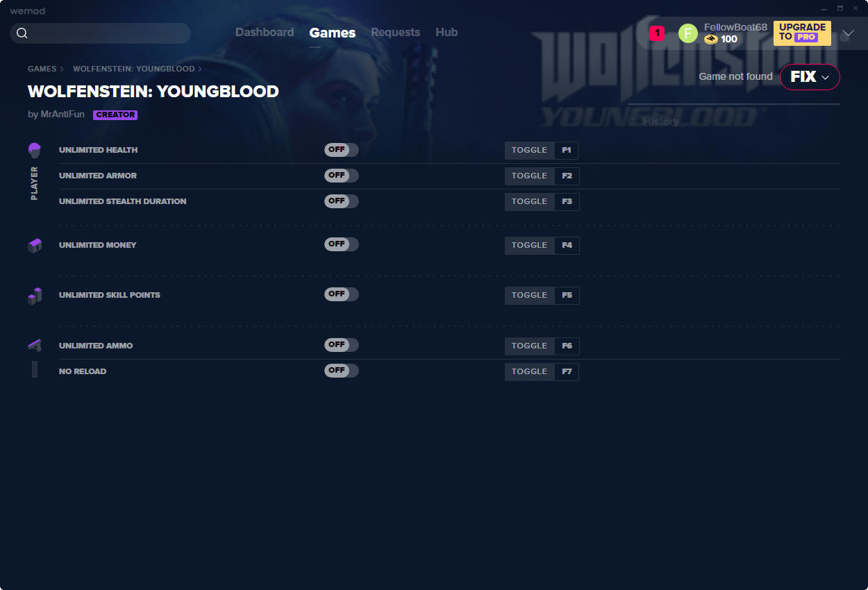Click the search magnifier icon

pyautogui.click(x=22, y=33)
